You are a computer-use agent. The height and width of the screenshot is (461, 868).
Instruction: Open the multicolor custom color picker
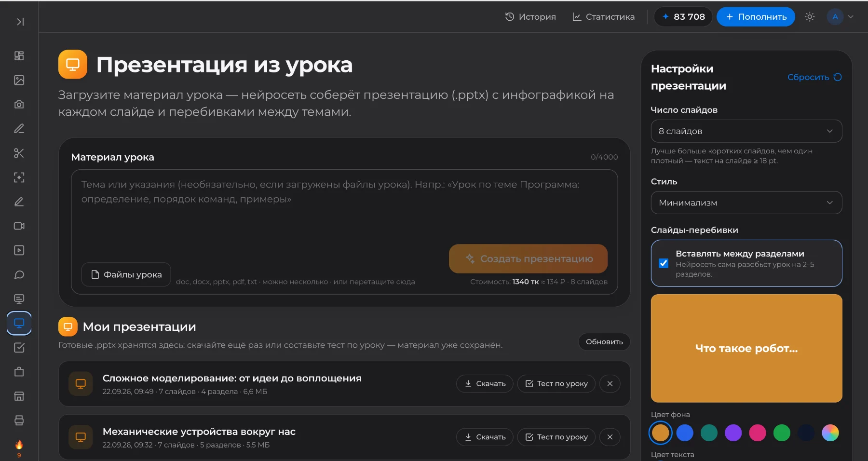(x=830, y=433)
